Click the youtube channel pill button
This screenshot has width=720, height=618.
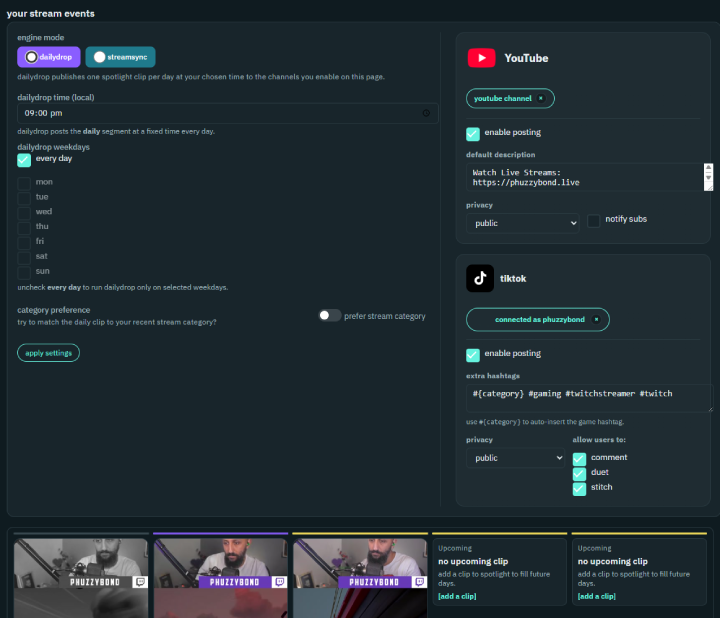[510, 98]
